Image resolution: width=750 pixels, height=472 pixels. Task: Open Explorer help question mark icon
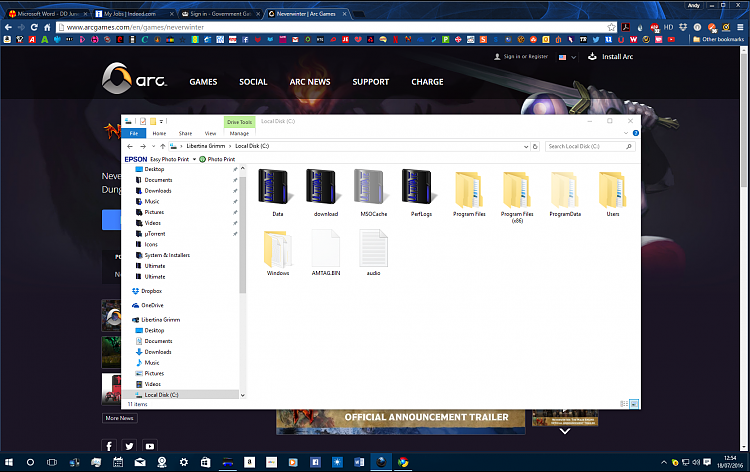[636, 133]
